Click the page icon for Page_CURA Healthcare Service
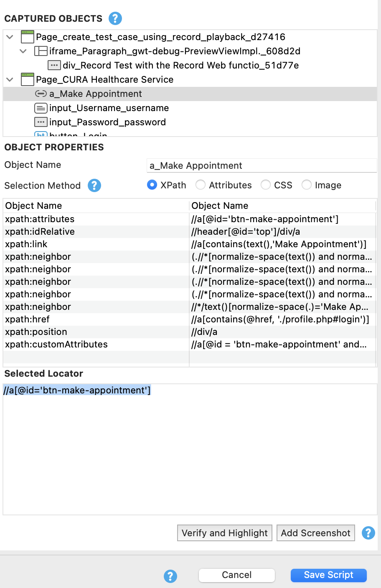Image resolution: width=381 pixels, height=588 pixels. [x=27, y=79]
